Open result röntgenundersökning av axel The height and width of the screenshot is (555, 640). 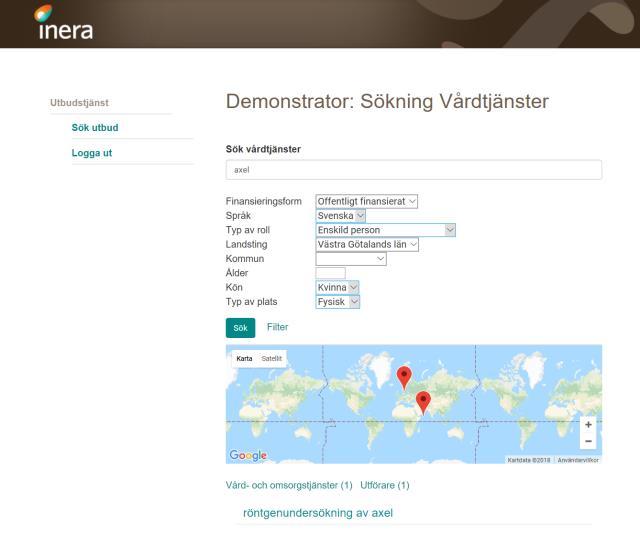tap(318, 513)
